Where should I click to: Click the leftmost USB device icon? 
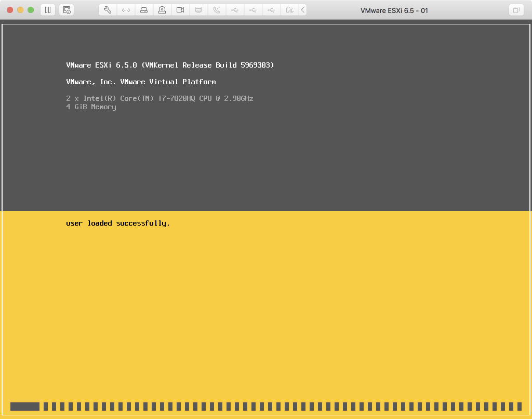point(235,10)
